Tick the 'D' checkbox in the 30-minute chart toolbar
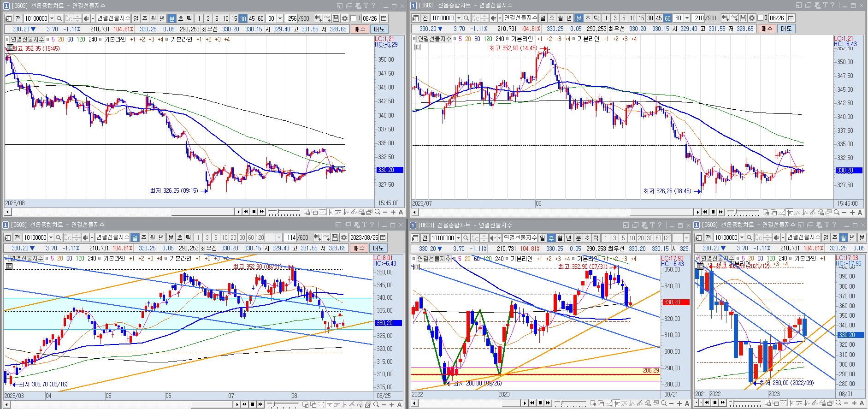The image size is (868, 409). 353,18
